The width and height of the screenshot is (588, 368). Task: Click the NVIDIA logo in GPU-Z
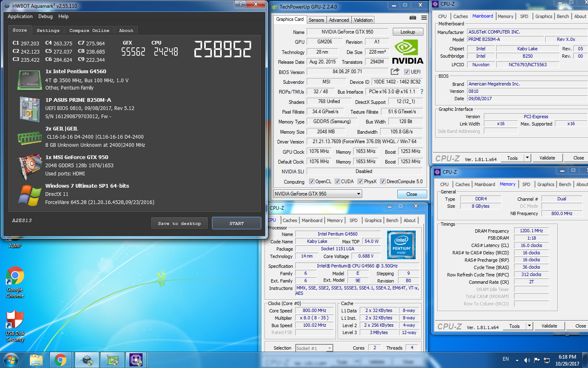click(x=408, y=52)
